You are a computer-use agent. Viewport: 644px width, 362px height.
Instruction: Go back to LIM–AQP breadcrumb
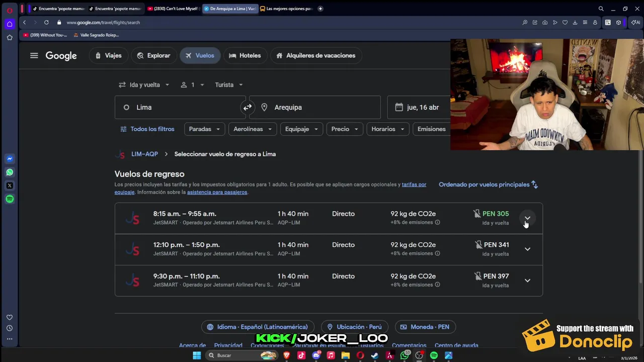(x=144, y=154)
